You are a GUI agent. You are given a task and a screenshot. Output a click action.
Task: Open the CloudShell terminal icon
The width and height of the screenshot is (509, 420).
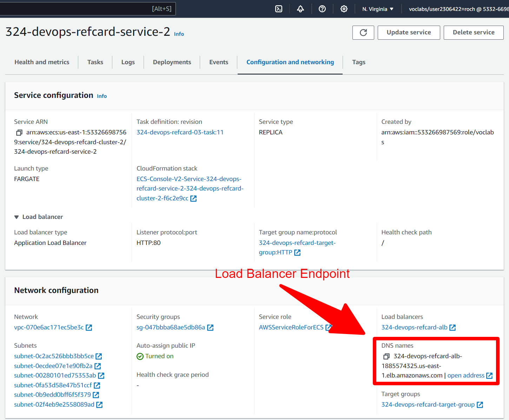click(279, 9)
